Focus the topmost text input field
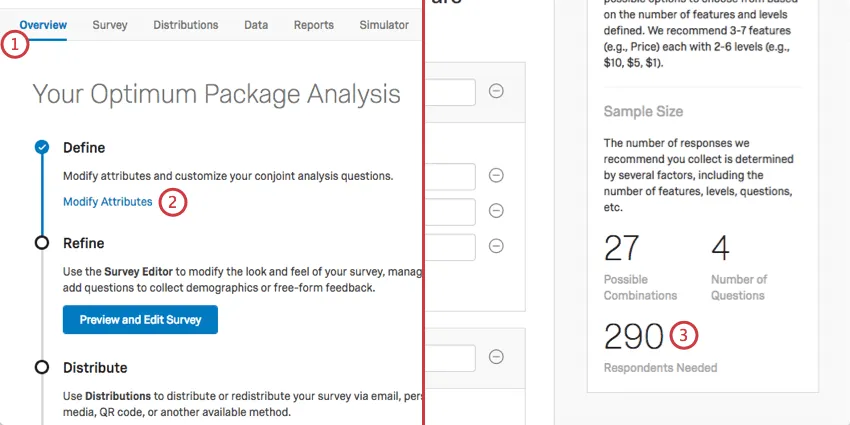 pyautogui.click(x=450, y=92)
